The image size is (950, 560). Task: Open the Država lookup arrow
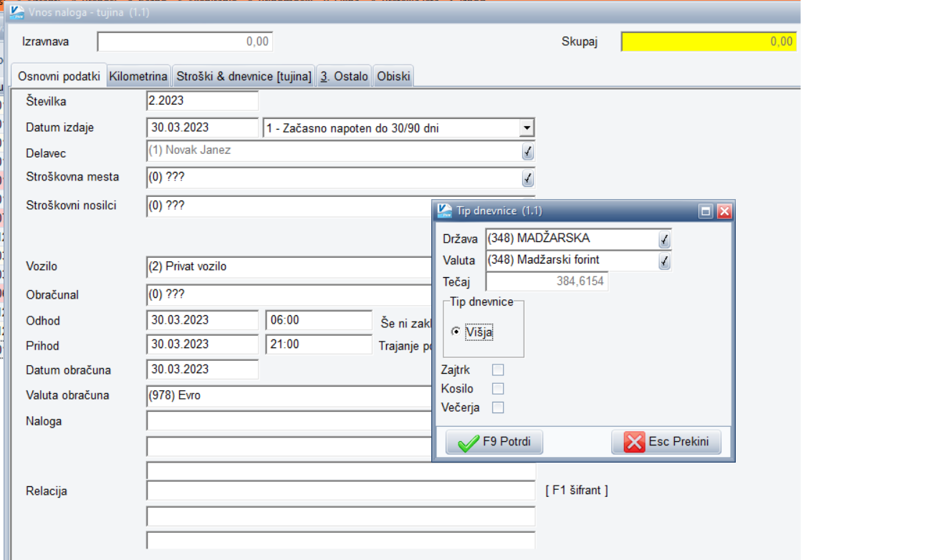pyautogui.click(x=665, y=240)
